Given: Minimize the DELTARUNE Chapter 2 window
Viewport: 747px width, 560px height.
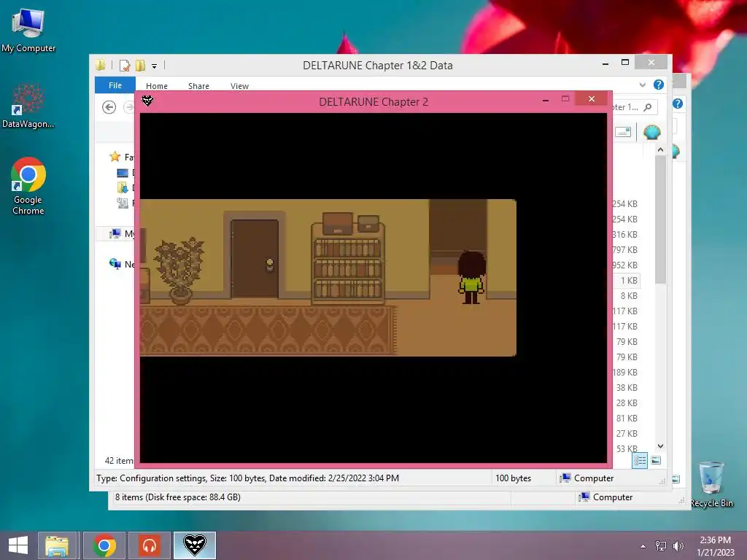Looking at the screenshot, I should pyautogui.click(x=546, y=100).
